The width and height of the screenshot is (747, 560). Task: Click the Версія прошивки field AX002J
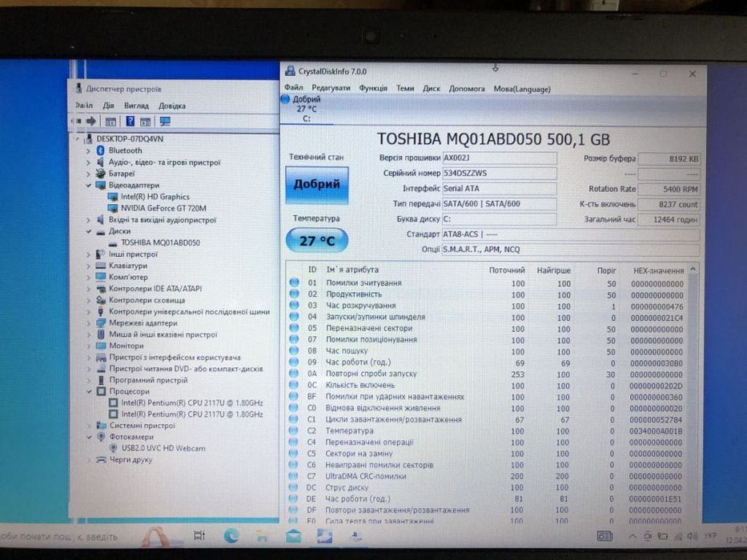tap(500, 158)
